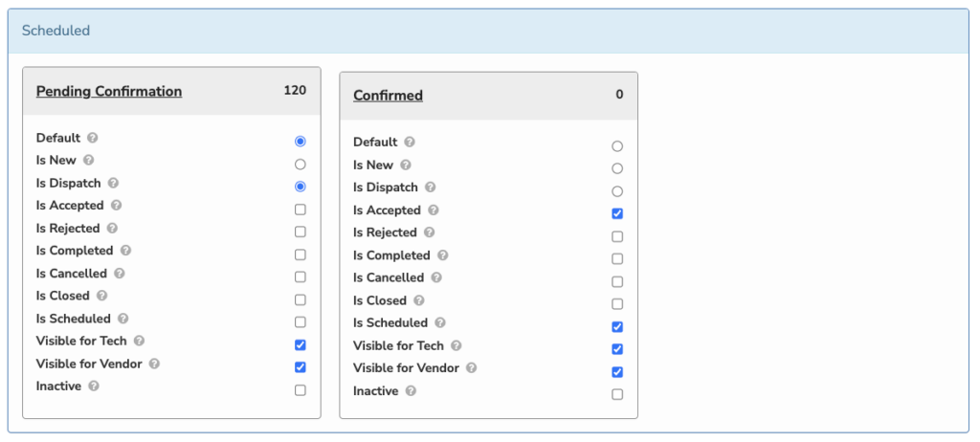Select Default radio button in Confirmed panel
The width and height of the screenshot is (980, 442).
tap(617, 146)
